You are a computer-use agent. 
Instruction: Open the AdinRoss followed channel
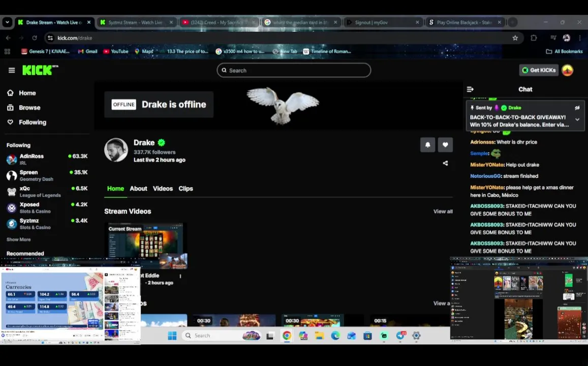pyautogui.click(x=47, y=160)
